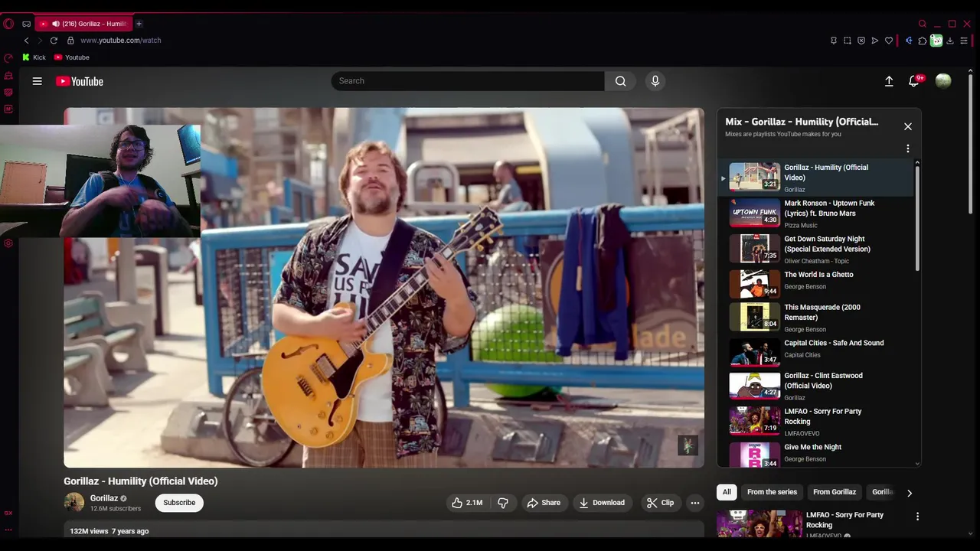Viewport: 980px width, 551px height.
Task: Open more actions three-dot menu
Action: 694,503
